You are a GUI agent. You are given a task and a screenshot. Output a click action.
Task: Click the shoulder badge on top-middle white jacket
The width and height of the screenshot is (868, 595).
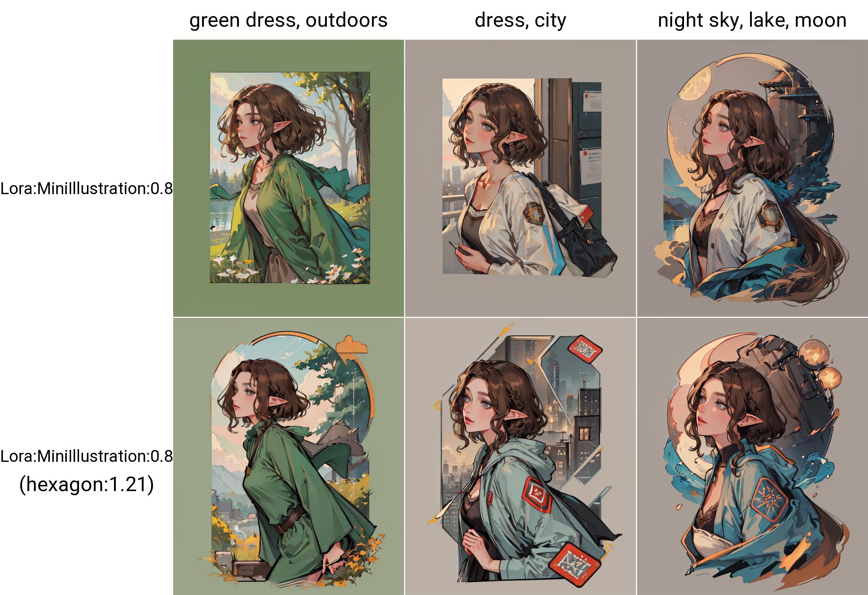[x=534, y=213]
